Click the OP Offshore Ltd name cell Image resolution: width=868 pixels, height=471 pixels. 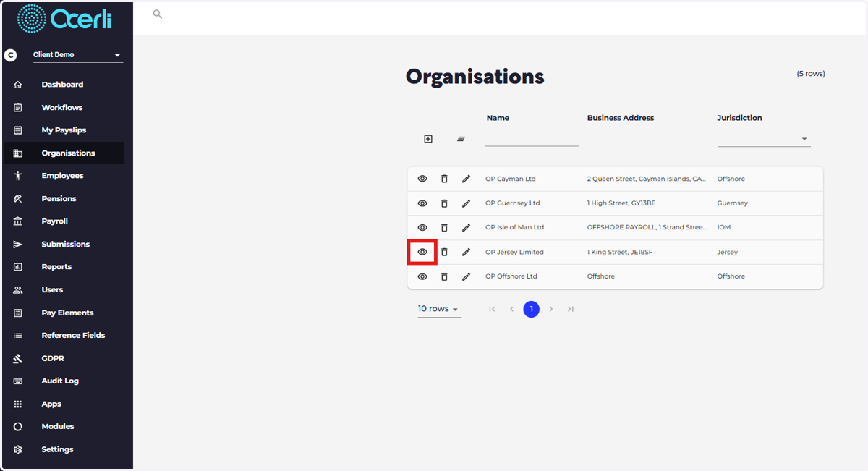click(511, 276)
